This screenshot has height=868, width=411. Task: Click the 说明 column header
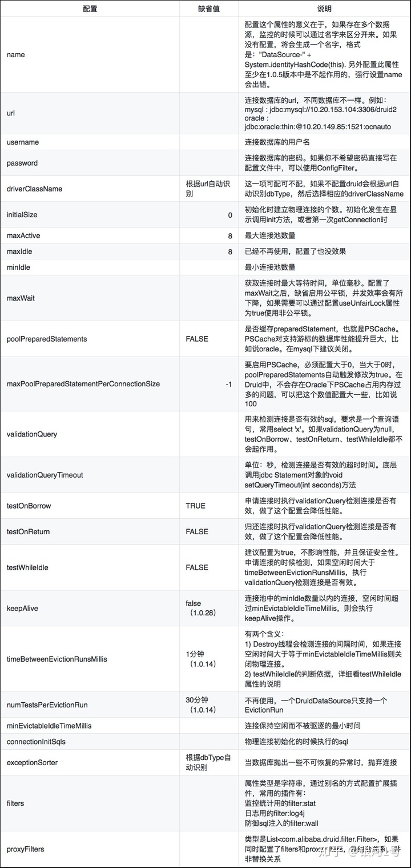coord(324,9)
